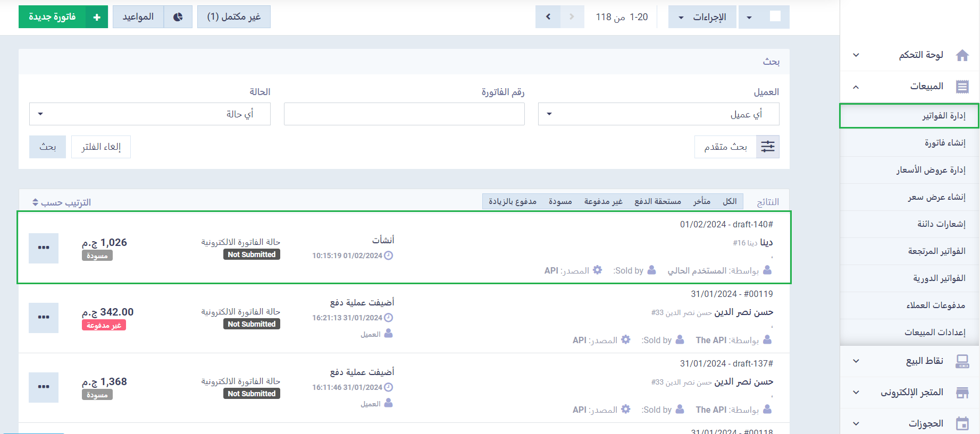
Task: Click the رقم الفاتورة input field
Action: 404,114
